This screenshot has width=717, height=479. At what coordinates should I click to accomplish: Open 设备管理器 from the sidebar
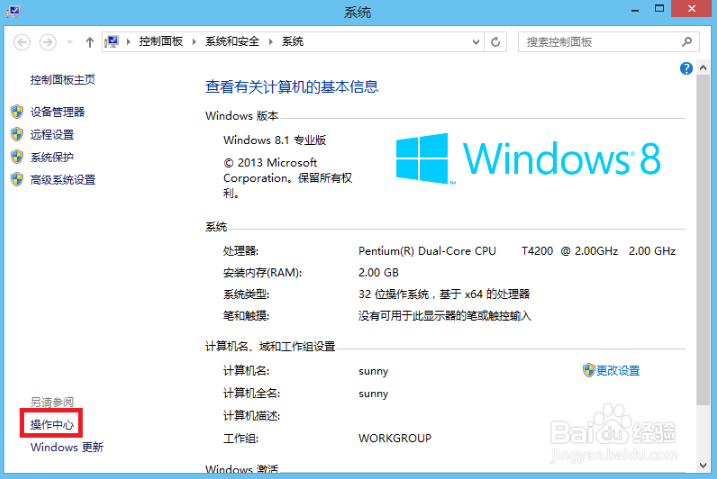click(x=57, y=112)
